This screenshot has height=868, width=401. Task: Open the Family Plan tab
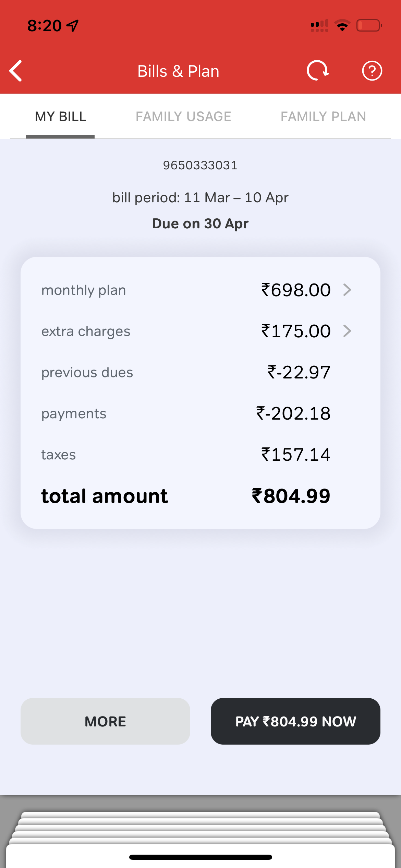pos(323,117)
